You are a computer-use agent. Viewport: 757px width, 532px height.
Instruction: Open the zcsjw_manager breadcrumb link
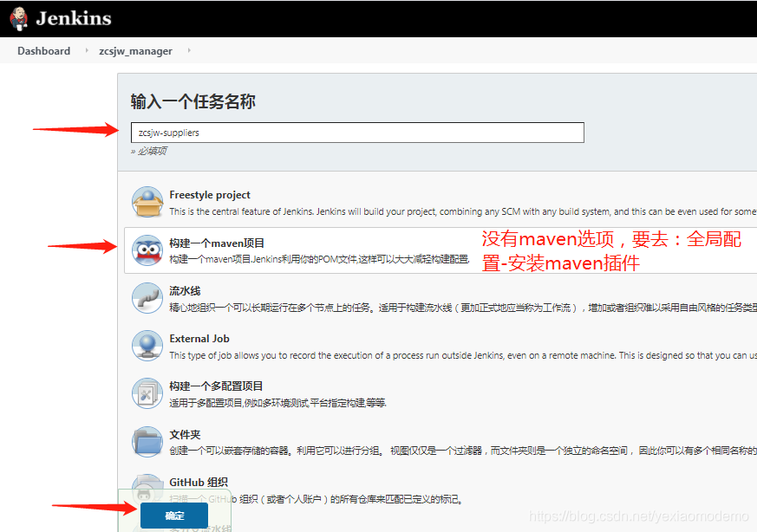135,50
